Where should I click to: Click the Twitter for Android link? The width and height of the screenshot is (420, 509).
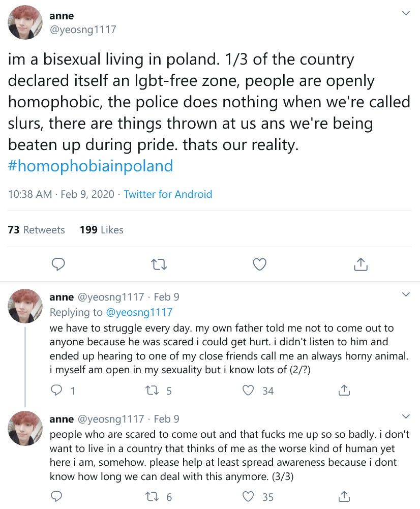pos(168,194)
